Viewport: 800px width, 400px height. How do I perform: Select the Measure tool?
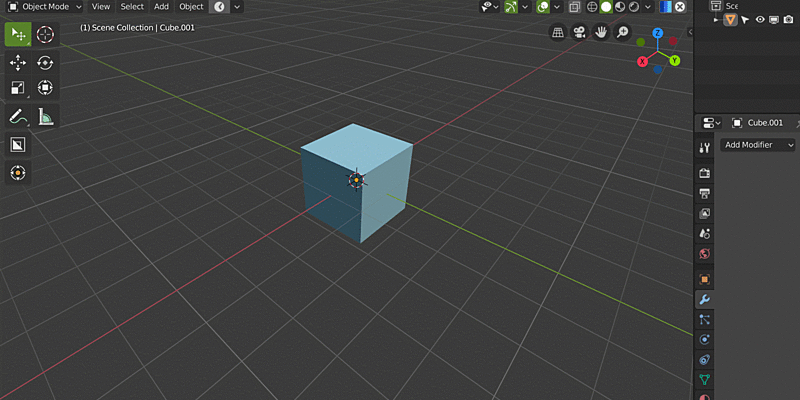(x=45, y=117)
